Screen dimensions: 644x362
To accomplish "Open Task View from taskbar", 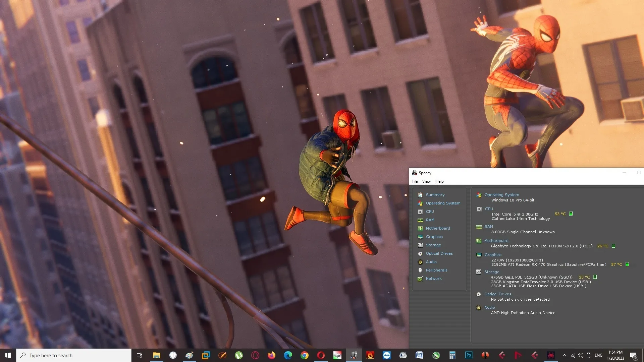I will [140, 355].
